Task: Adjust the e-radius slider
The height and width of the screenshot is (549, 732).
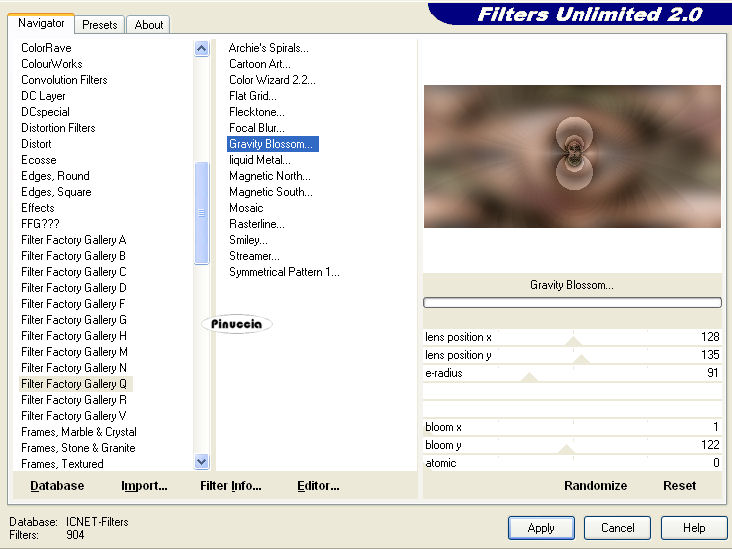Action: [572, 373]
